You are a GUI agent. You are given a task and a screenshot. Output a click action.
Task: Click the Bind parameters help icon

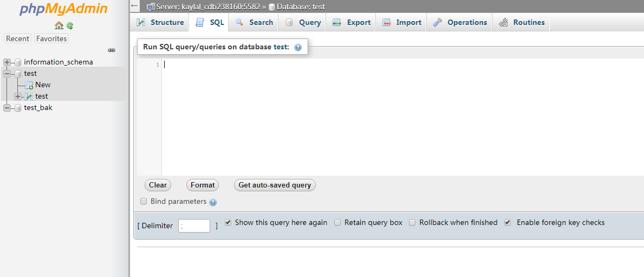pyautogui.click(x=213, y=202)
